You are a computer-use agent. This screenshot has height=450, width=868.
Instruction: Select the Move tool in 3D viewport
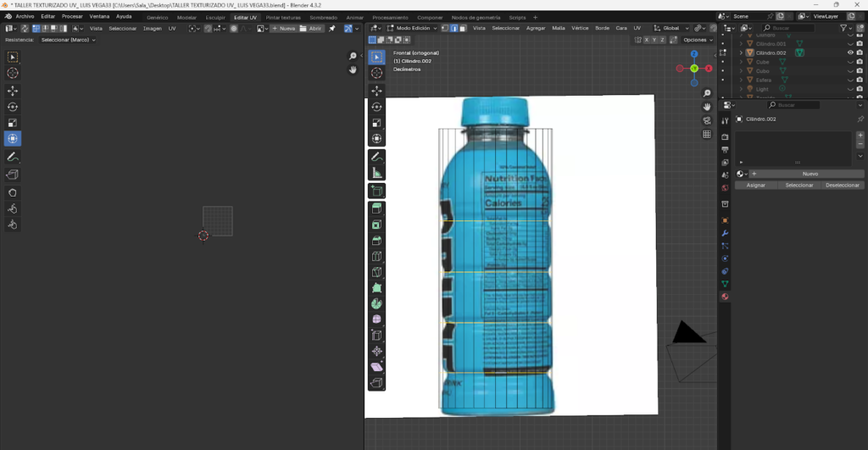pyautogui.click(x=376, y=91)
